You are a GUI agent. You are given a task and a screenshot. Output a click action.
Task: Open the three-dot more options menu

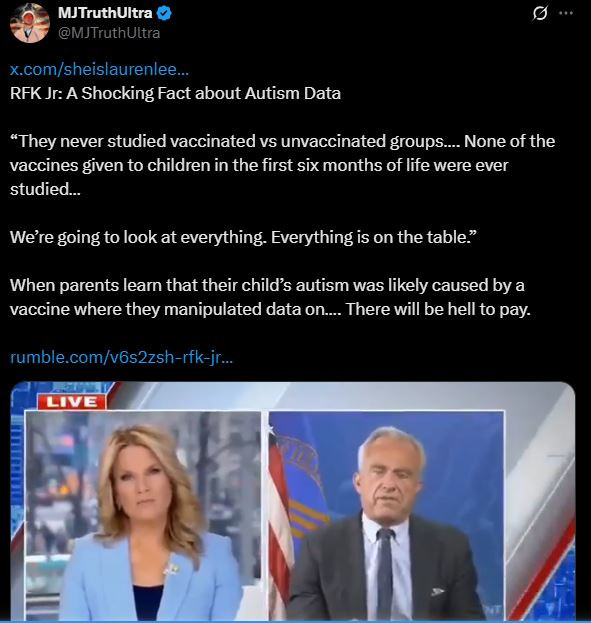tap(566, 13)
